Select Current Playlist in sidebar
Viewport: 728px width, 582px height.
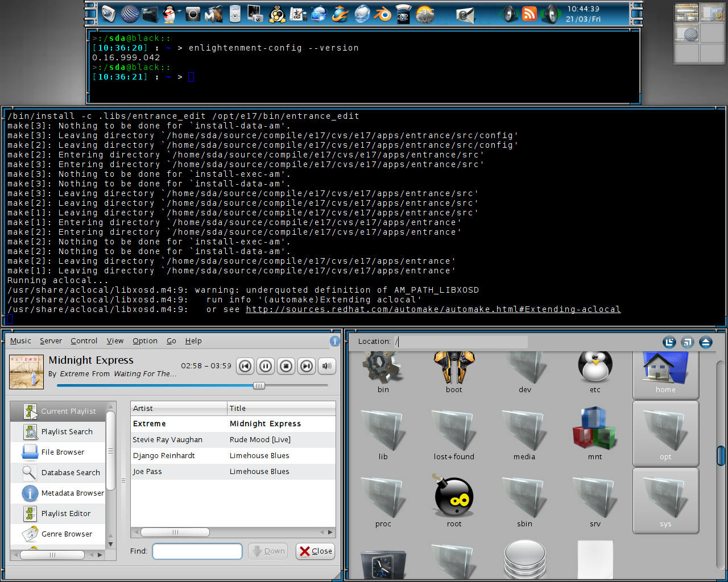[58, 411]
